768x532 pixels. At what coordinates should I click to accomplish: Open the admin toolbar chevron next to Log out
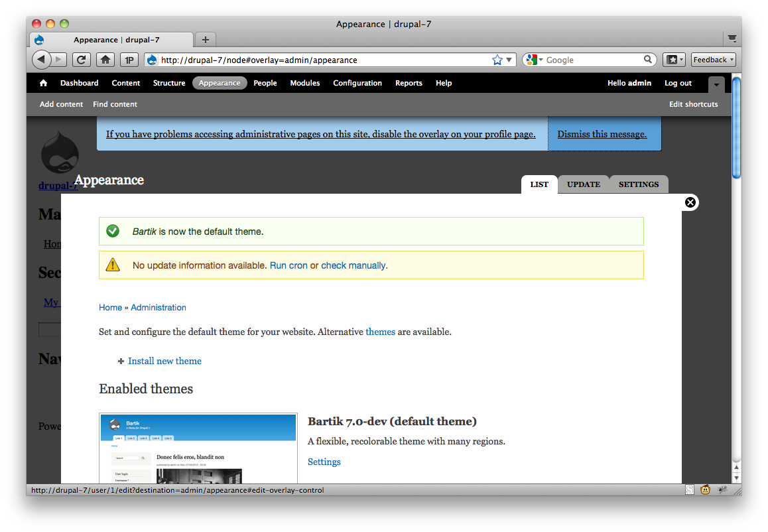coord(716,85)
